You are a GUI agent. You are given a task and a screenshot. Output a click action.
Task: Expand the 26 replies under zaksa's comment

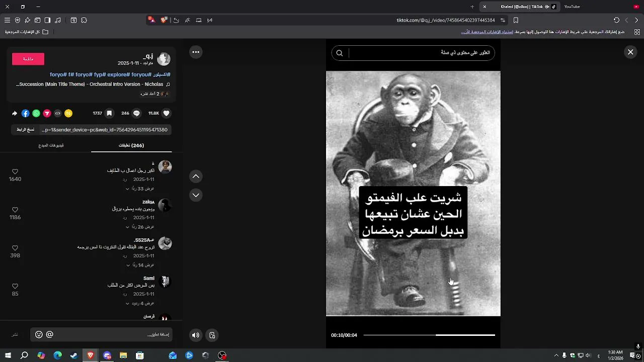140,227
